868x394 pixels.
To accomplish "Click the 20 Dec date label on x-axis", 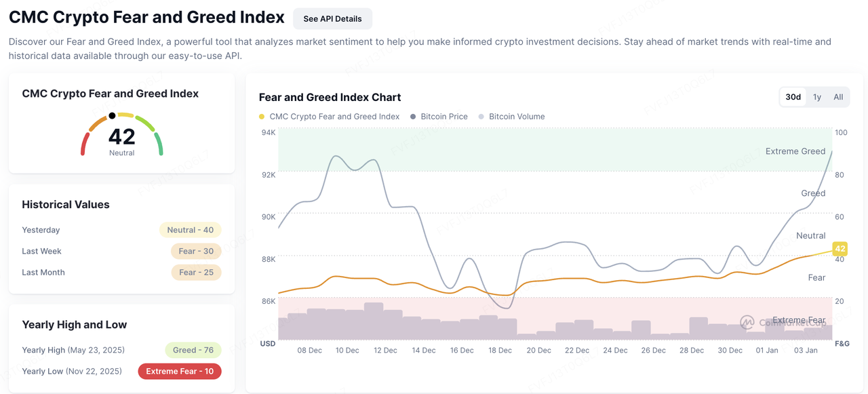I will point(538,351).
